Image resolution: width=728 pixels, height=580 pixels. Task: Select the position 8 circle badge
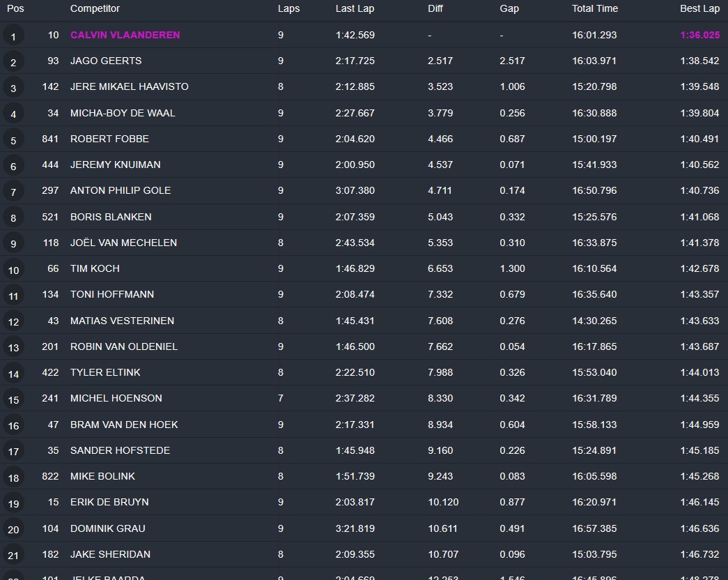click(13, 218)
